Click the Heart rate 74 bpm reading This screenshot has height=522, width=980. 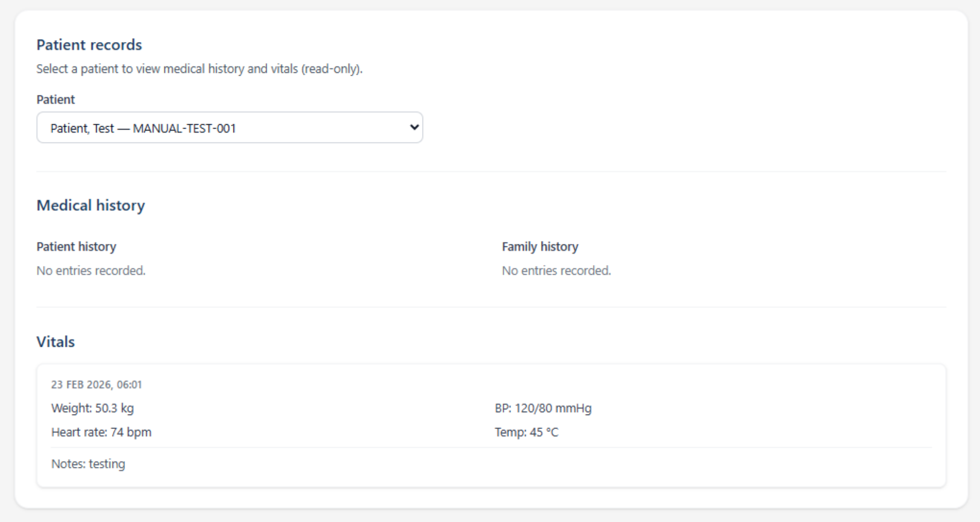point(101,432)
